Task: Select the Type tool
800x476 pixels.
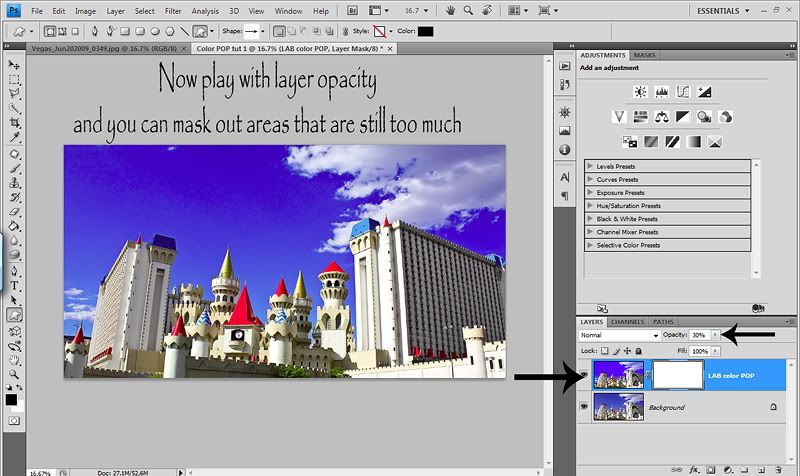Action: pyautogui.click(x=16, y=284)
